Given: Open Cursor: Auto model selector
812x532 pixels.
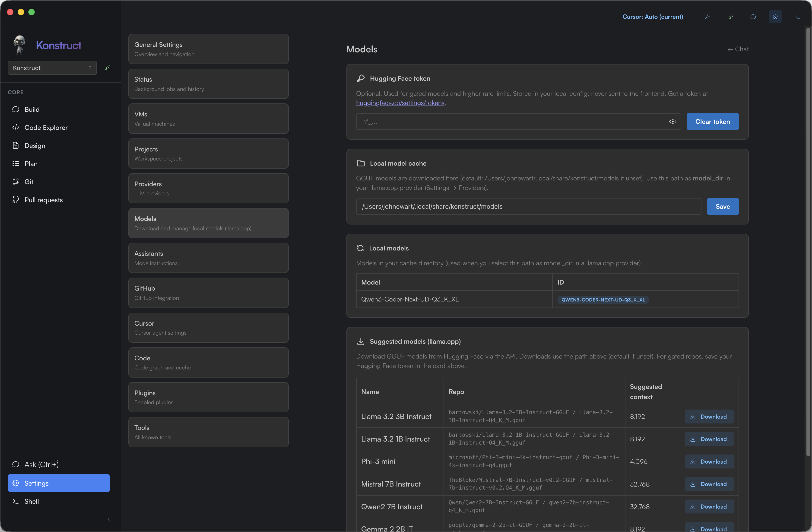Looking at the screenshot, I should 652,17.
